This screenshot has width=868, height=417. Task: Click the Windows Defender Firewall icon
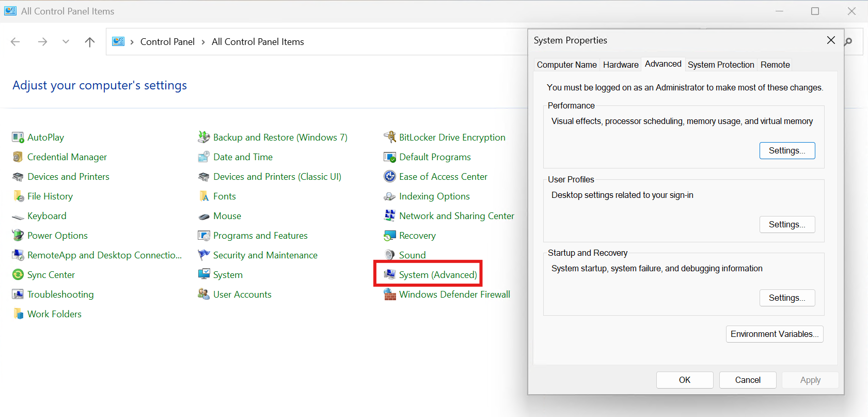pos(390,295)
